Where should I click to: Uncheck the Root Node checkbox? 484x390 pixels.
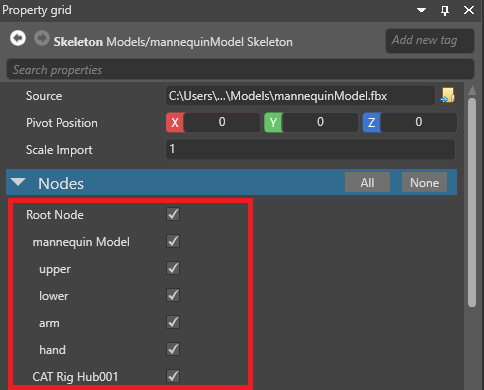tap(173, 214)
